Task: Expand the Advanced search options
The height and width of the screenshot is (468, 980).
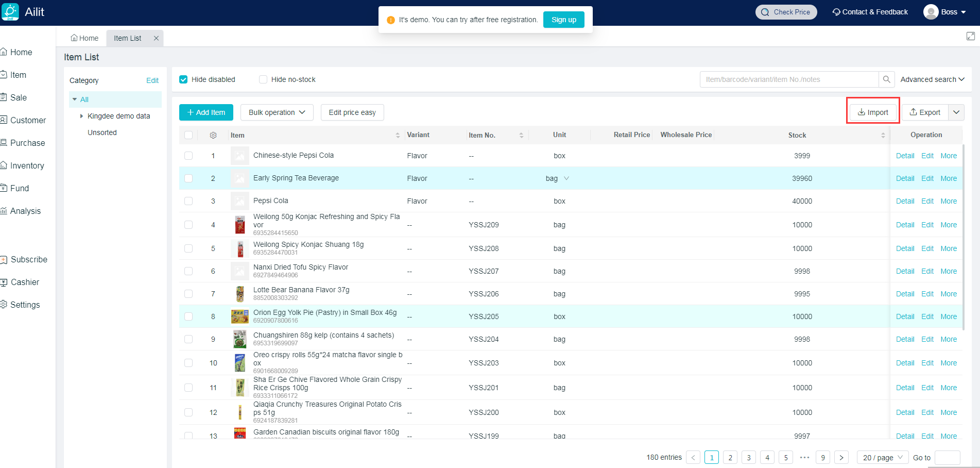Action: click(x=932, y=79)
